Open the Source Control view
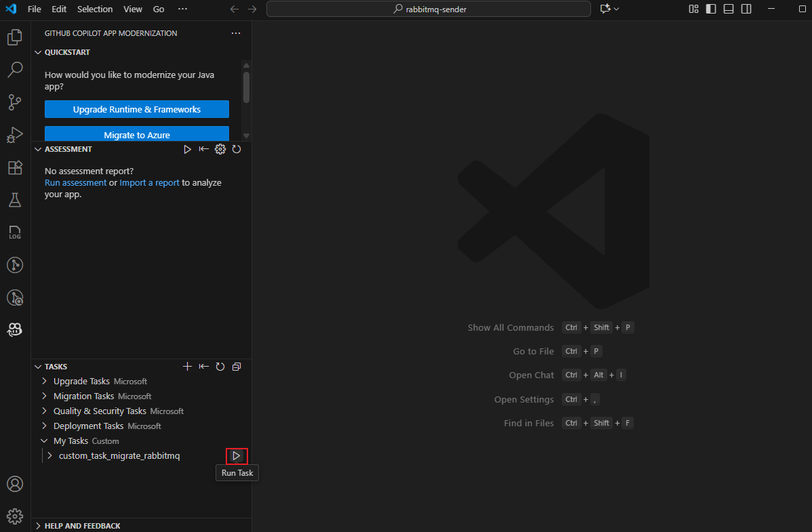812x532 pixels. [x=15, y=102]
